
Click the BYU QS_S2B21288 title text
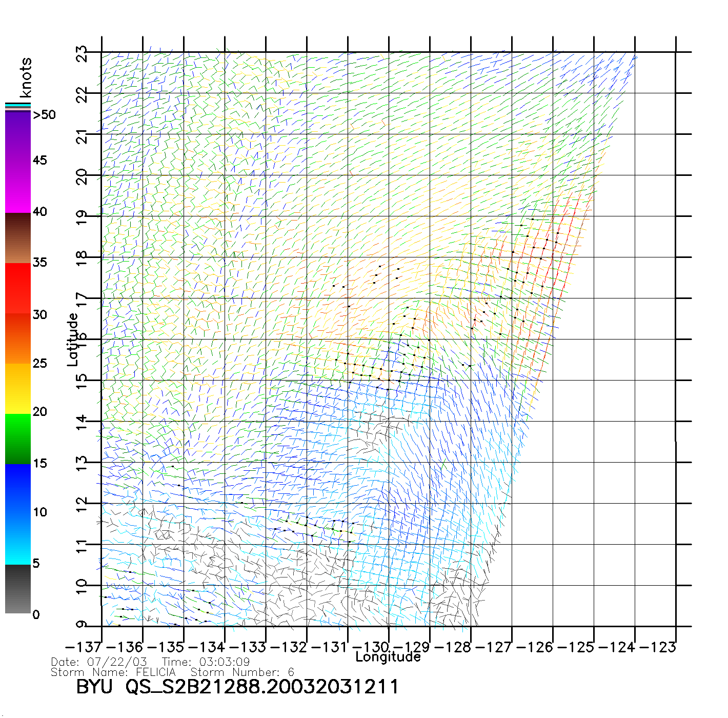coord(237,687)
